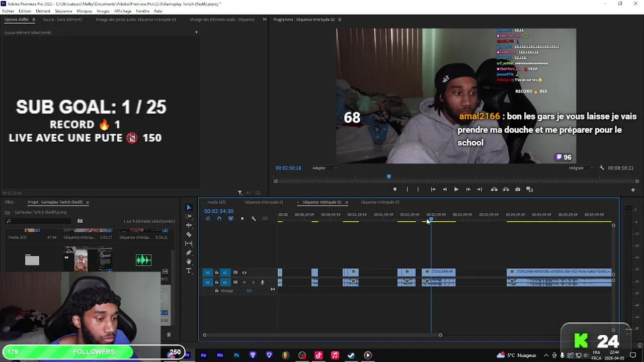This screenshot has height=362, width=644.
Task: Expand the Effect Controls timeline arrow
Action: coord(196,32)
